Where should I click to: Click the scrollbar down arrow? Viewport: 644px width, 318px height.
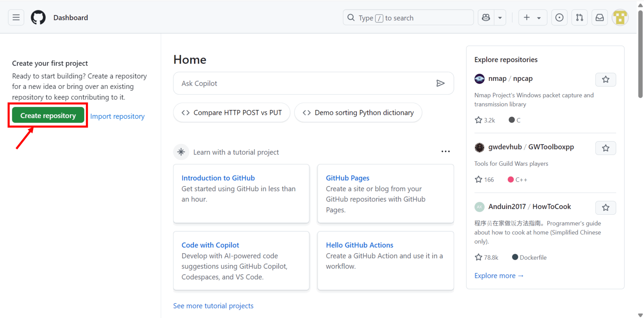click(640, 315)
